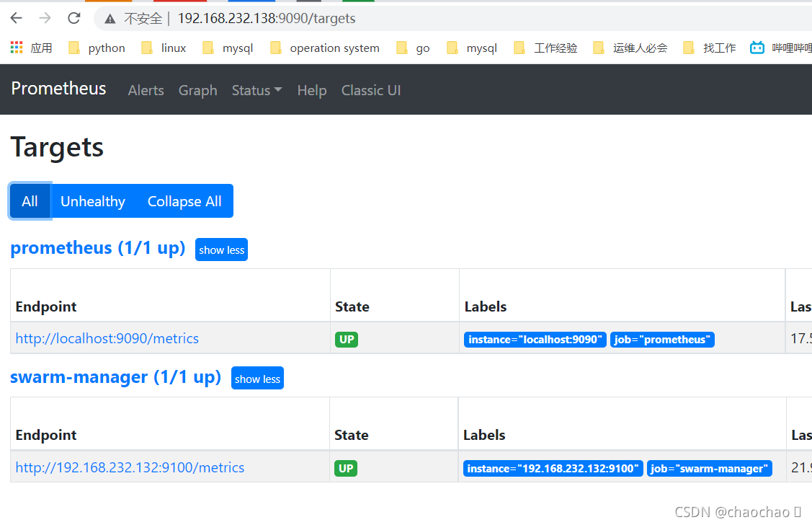Click job="prometheus" label badge
The height and width of the screenshot is (525, 812).
click(662, 340)
